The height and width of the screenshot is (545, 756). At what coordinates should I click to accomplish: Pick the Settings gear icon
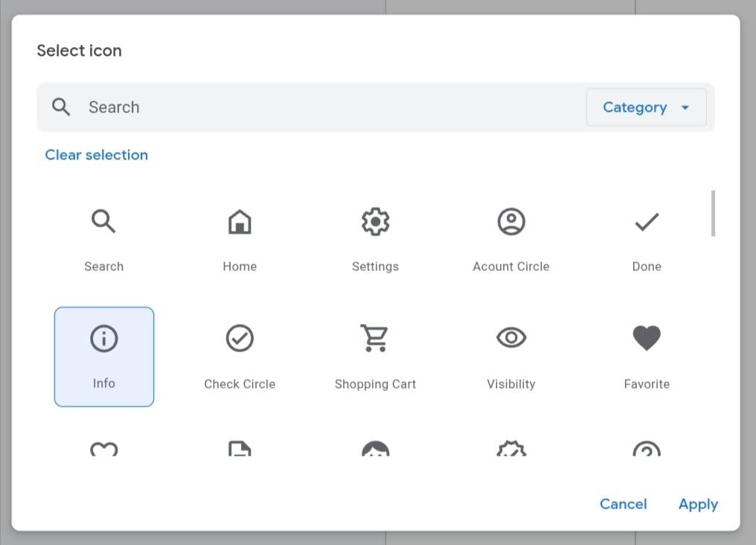375,222
